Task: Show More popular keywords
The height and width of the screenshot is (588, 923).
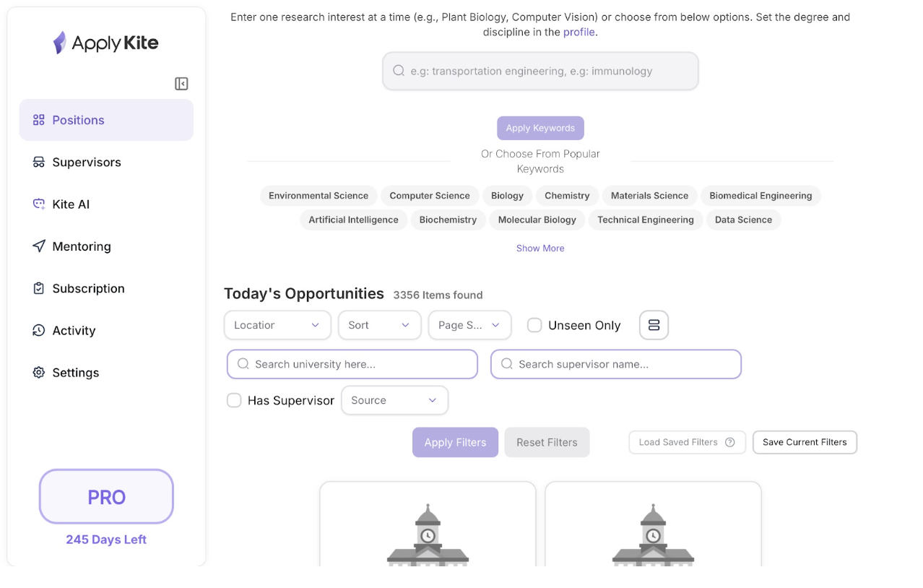Action: (x=540, y=248)
